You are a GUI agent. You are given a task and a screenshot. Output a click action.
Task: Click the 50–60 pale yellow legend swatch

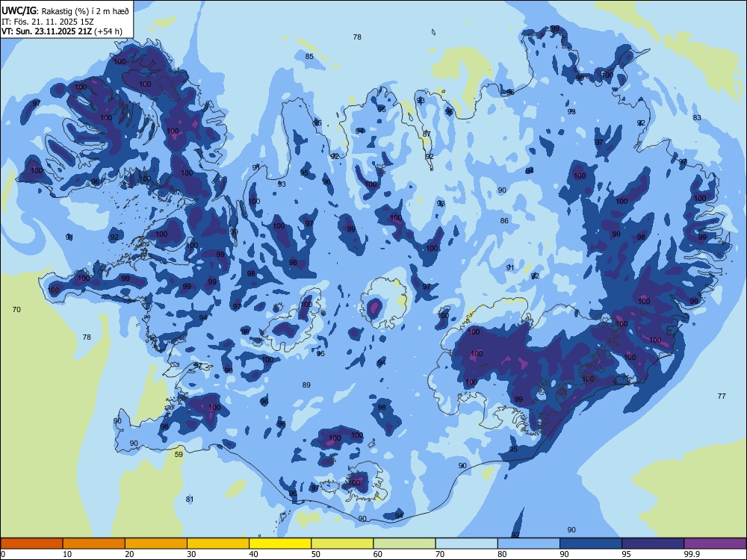tap(342, 544)
